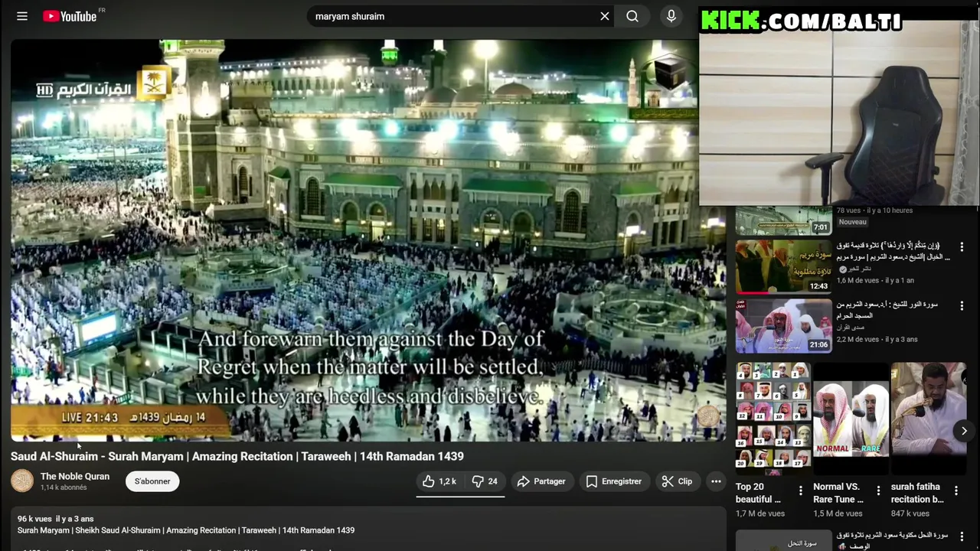Open options for the 12:43 video
This screenshot has height=551, width=980.
click(x=962, y=247)
